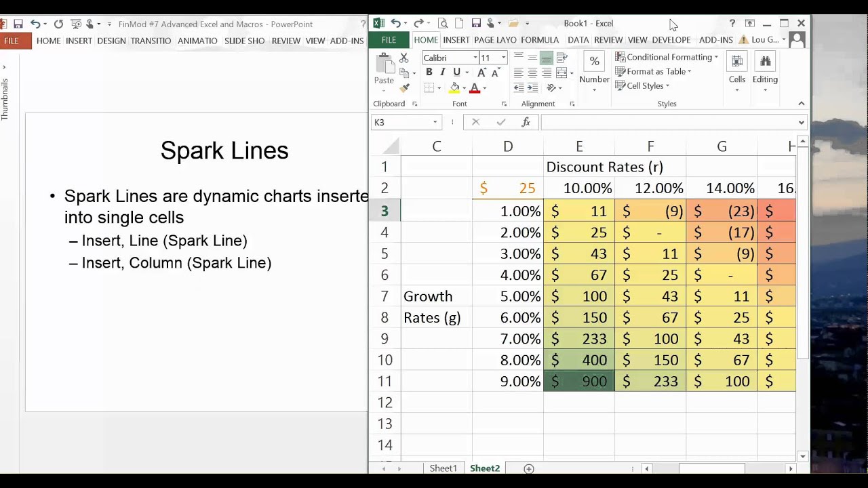The image size is (868, 488).
Task: Expand the Format as Table menu
Action: pos(653,71)
